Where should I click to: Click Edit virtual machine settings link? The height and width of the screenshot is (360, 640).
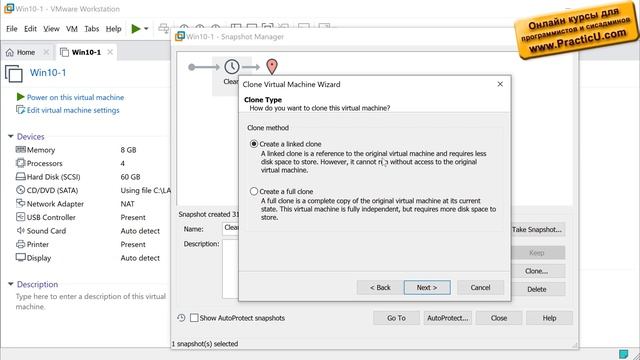coord(73,110)
